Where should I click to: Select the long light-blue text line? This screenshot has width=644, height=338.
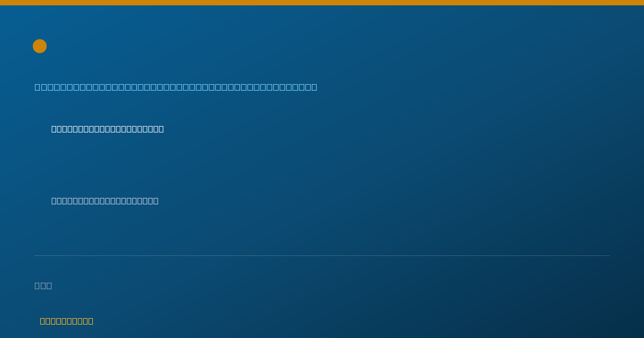176,87
